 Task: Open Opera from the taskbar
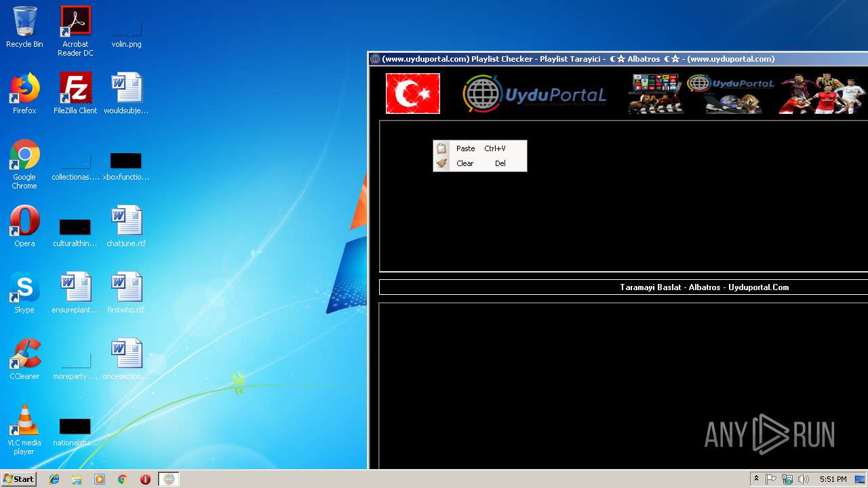(145, 479)
